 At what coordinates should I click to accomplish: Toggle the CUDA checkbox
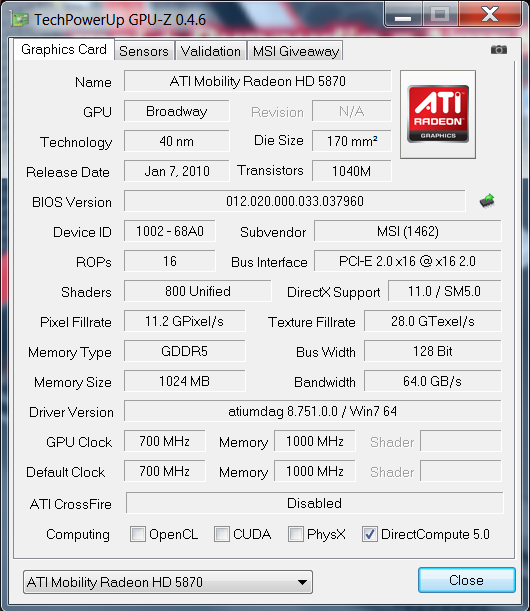[x=222, y=534]
